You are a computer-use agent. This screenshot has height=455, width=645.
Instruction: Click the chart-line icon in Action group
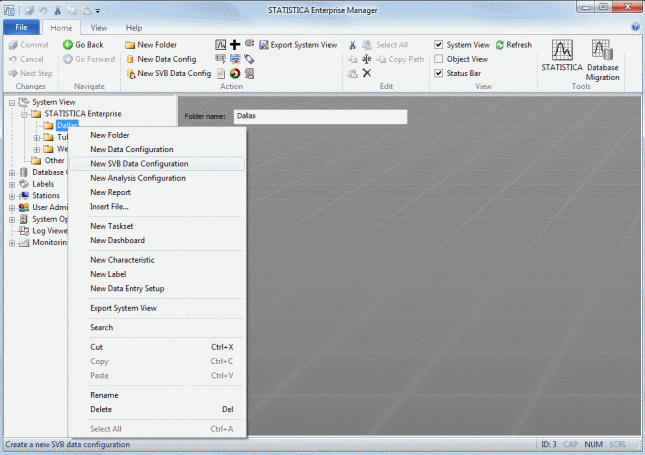[x=220, y=44]
